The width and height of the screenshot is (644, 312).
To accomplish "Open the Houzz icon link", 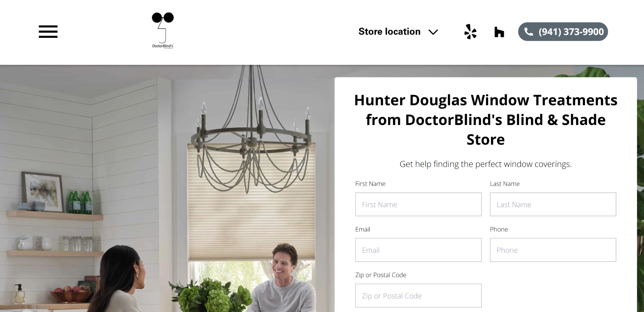I will click(x=499, y=32).
